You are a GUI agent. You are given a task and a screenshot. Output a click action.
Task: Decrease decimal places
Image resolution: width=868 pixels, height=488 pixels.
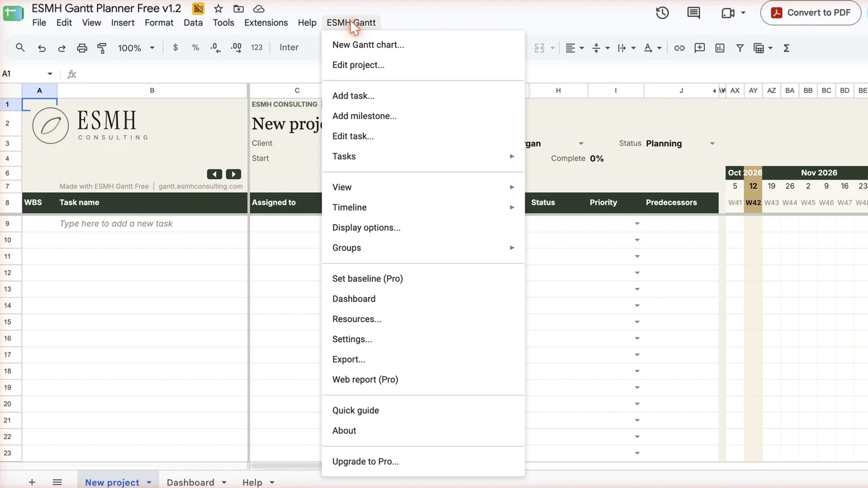215,47
